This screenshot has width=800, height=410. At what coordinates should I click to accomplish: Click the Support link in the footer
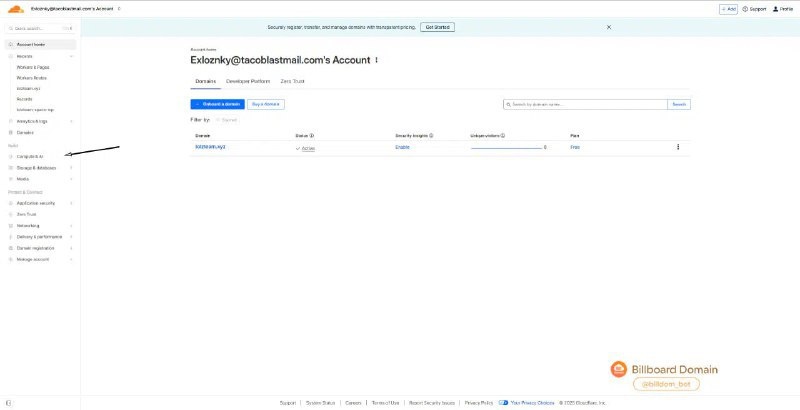coord(288,403)
